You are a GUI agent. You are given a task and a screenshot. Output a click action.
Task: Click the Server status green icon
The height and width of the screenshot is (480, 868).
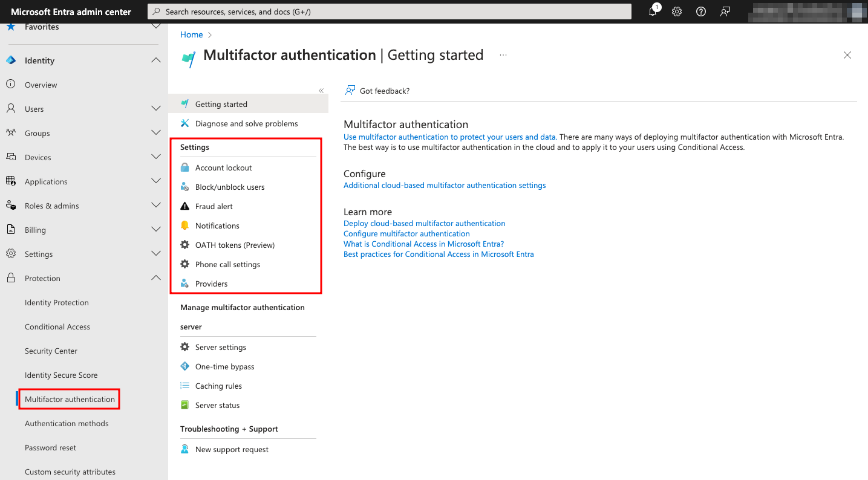coord(185,405)
